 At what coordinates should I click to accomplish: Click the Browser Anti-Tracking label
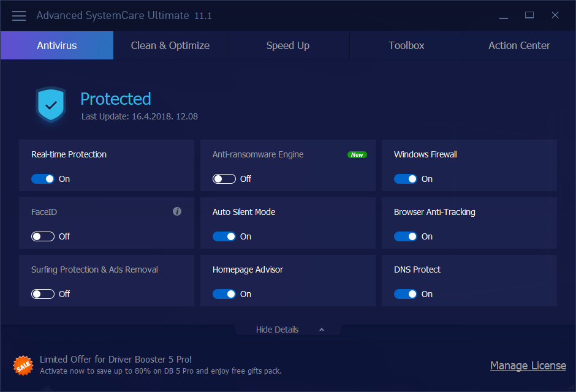(434, 212)
